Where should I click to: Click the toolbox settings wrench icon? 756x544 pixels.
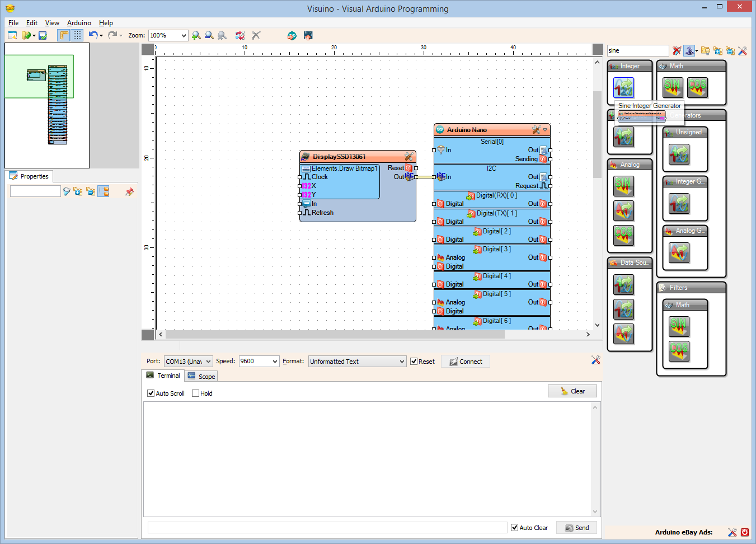click(743, 50)
